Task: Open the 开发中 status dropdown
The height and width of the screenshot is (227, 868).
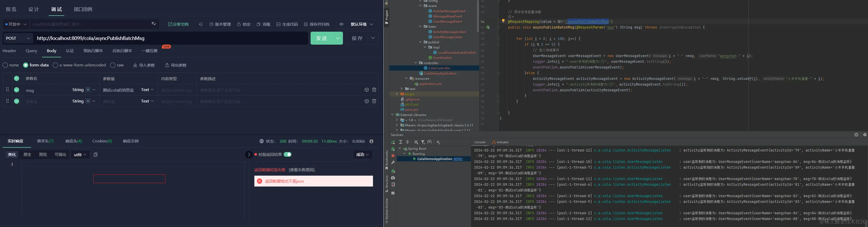Action: [16, 24]
